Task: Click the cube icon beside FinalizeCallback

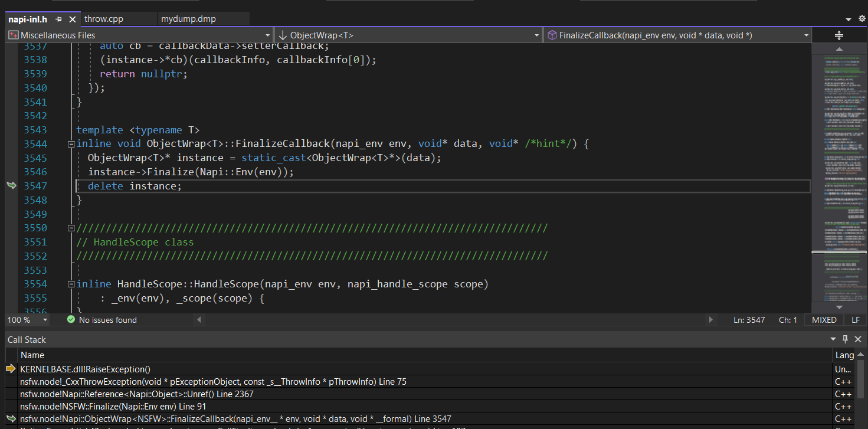Action: click(552, 35)
